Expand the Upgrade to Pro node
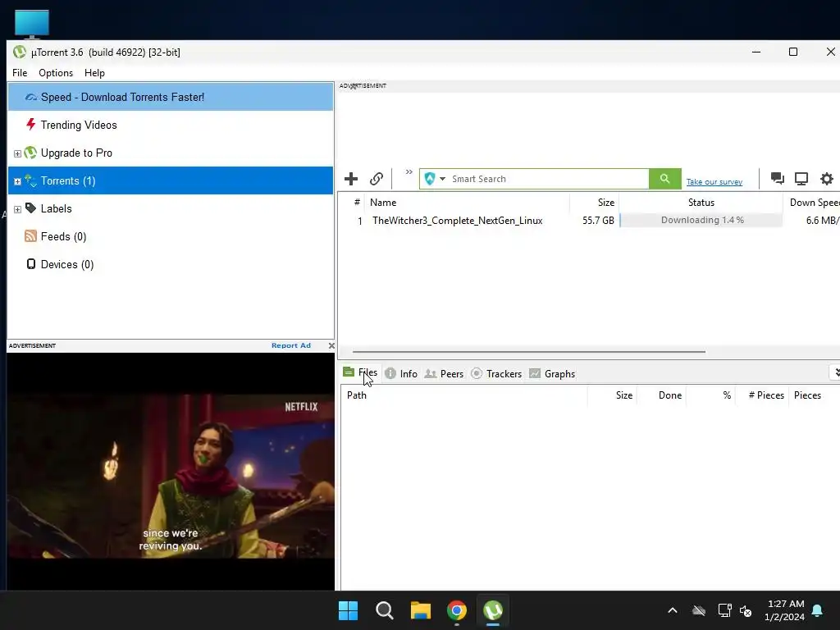This screenshot has width=840, height=630. (x=17, y=153)
